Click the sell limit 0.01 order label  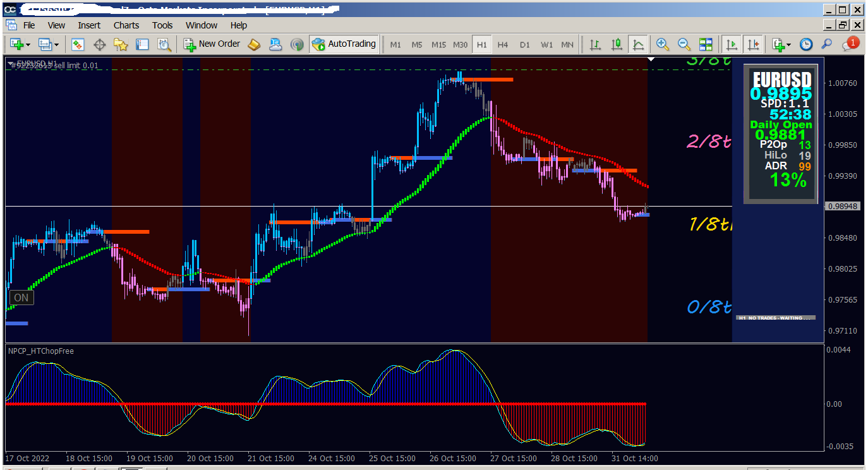(x=54, y=66)
